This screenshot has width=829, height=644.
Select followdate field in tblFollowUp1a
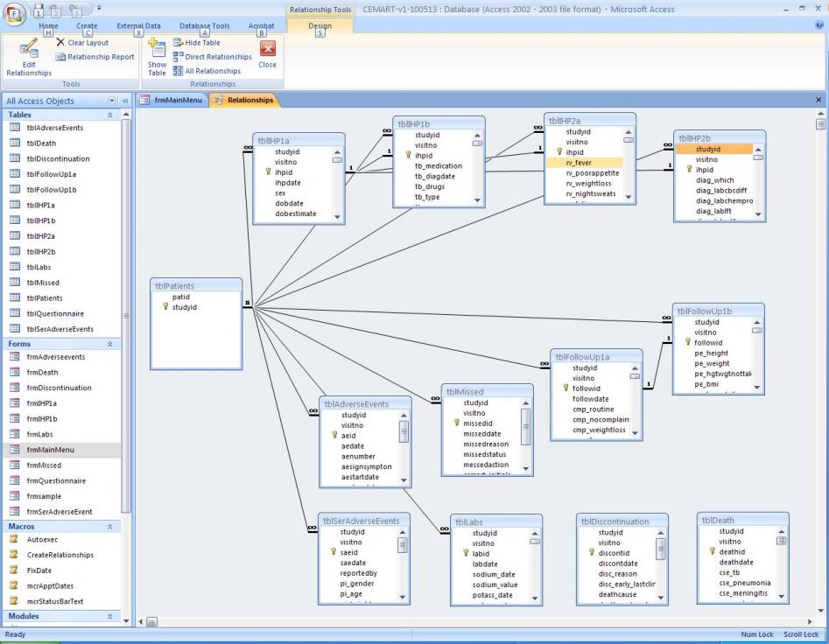591,399
